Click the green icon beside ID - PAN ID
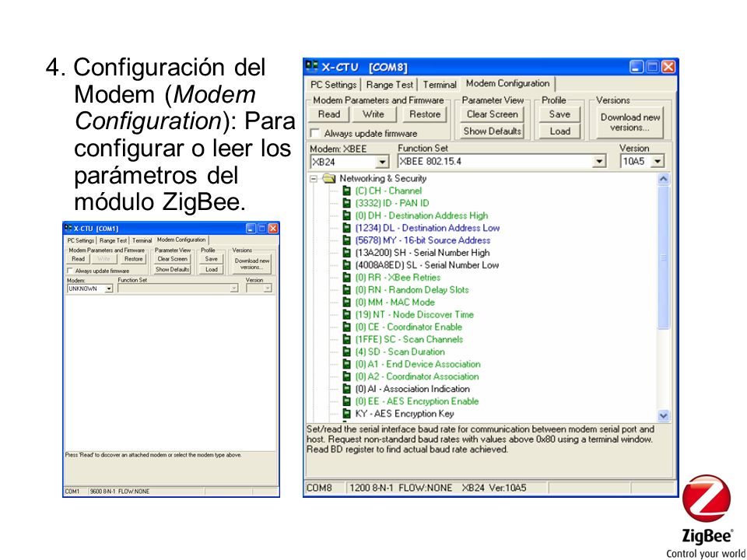 tap(347, 203)
